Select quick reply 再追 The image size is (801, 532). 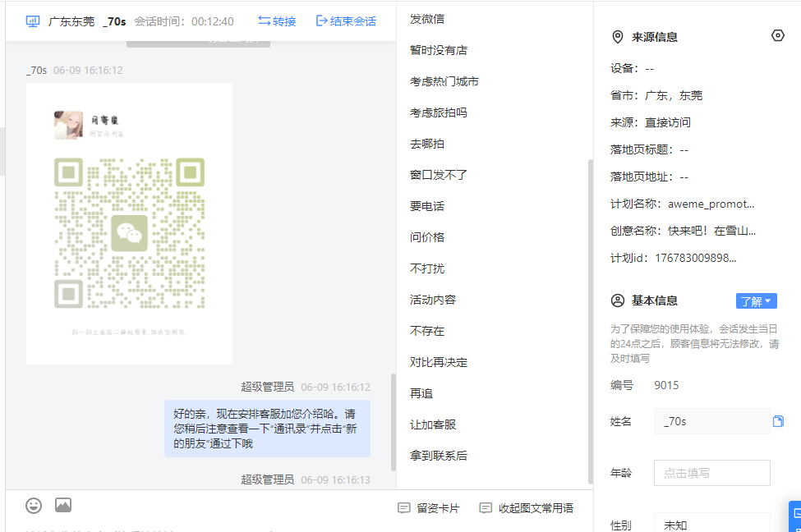[x=421, y=393]
